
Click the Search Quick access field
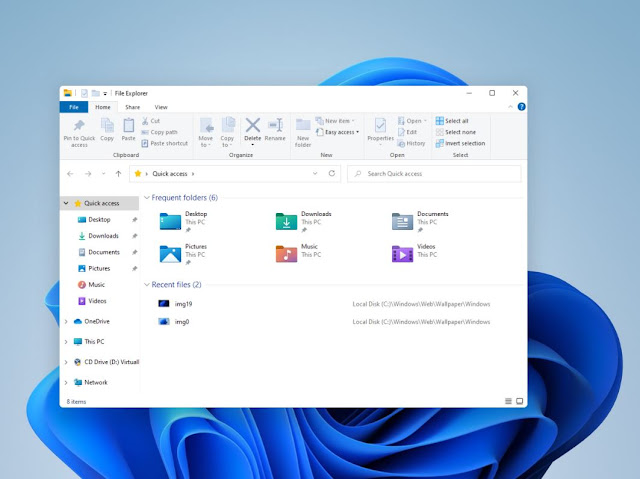pyautogui.click(x=434, y=174)
